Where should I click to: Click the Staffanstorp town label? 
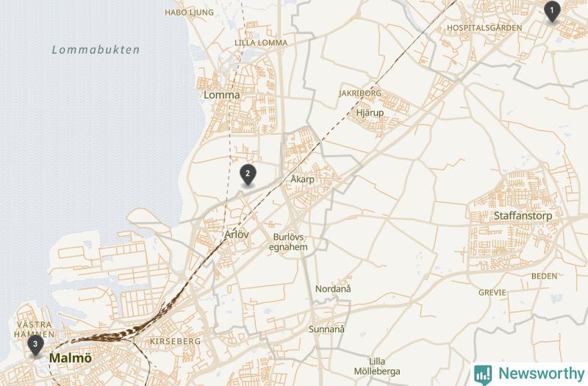click(523, 215)
